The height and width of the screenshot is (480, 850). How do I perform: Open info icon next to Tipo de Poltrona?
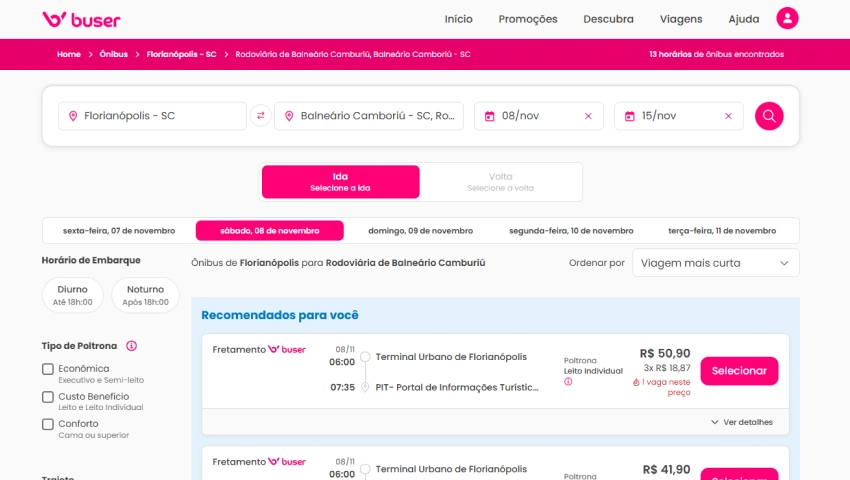pyautogui.click(x=132, y=346)
